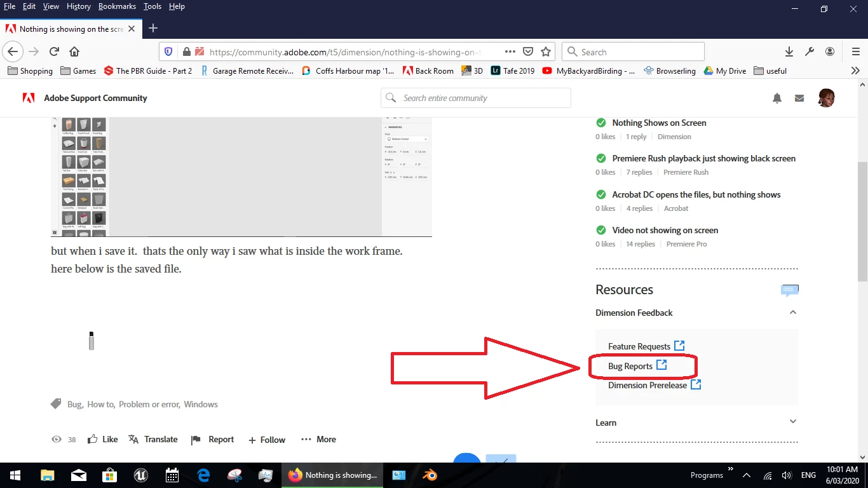
Task: Open the Edge browser from the taskbar
Action: click(203, 475)
